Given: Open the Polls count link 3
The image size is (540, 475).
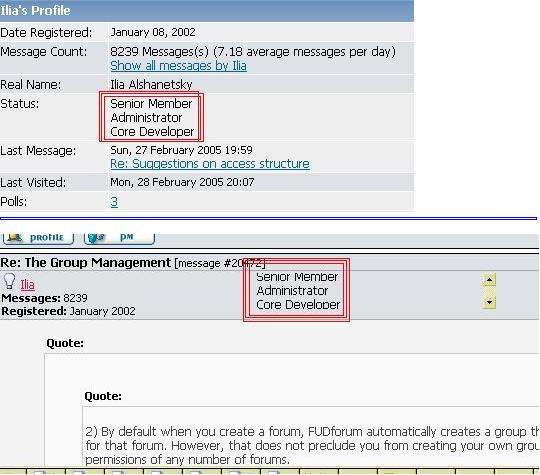Looking at the screenshot, I should 114,202.
